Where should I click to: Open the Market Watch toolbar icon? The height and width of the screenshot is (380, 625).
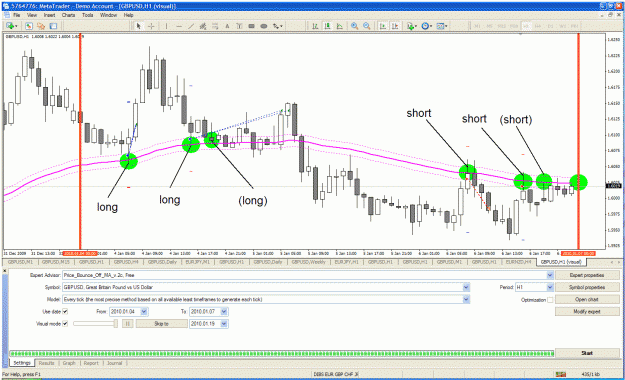click(x=29, y=26)
